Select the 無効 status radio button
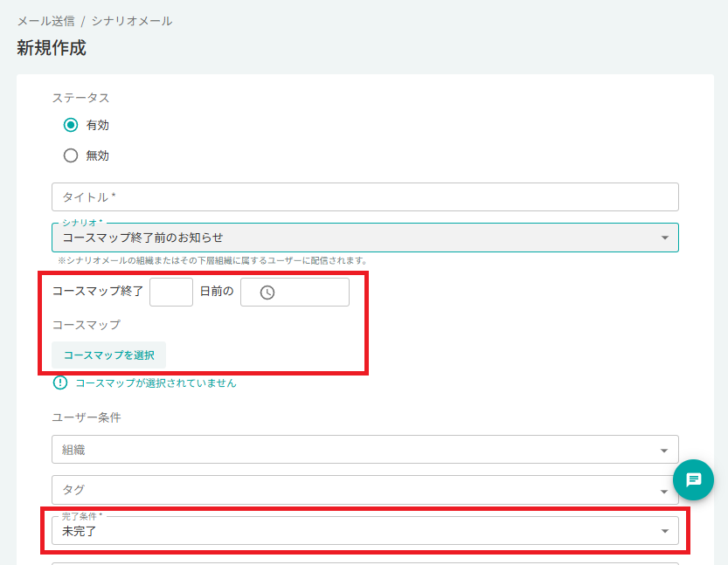The image size is (728, 565). point(71,155)
